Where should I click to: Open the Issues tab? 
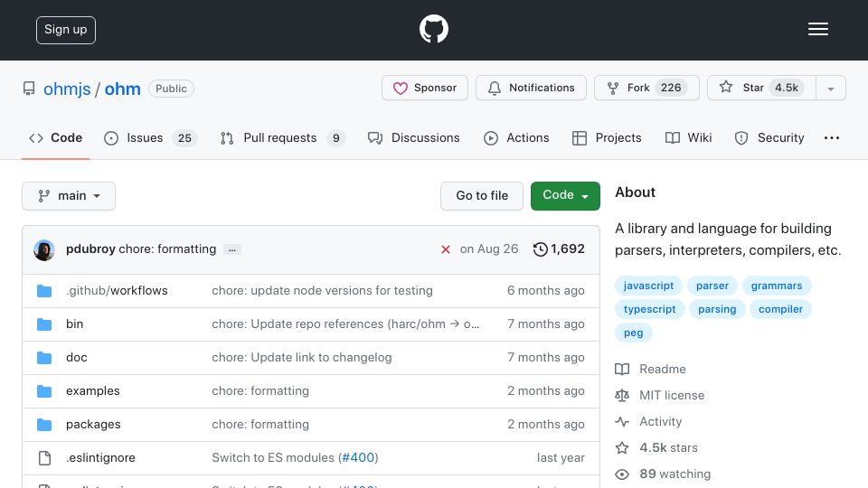[x=150, y=137]
